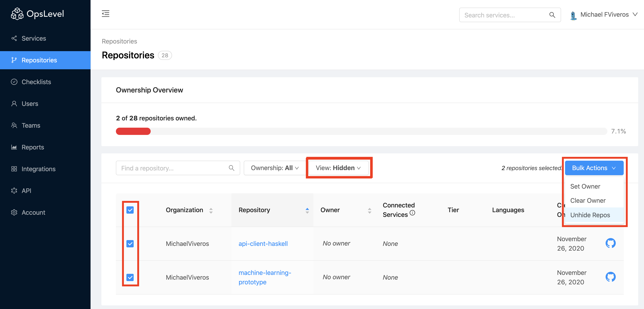This screenshot has width=644, height=309.
Task: Open the machine-learning-prototype repository link
Action: 265,277
